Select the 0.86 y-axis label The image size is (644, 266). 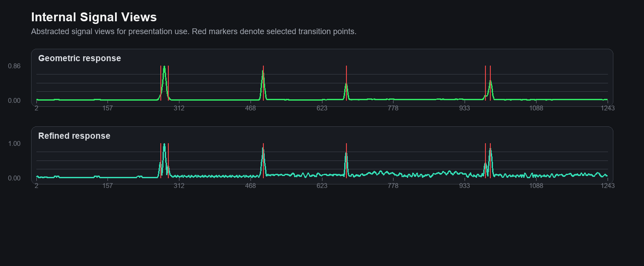tap(13, 66)
